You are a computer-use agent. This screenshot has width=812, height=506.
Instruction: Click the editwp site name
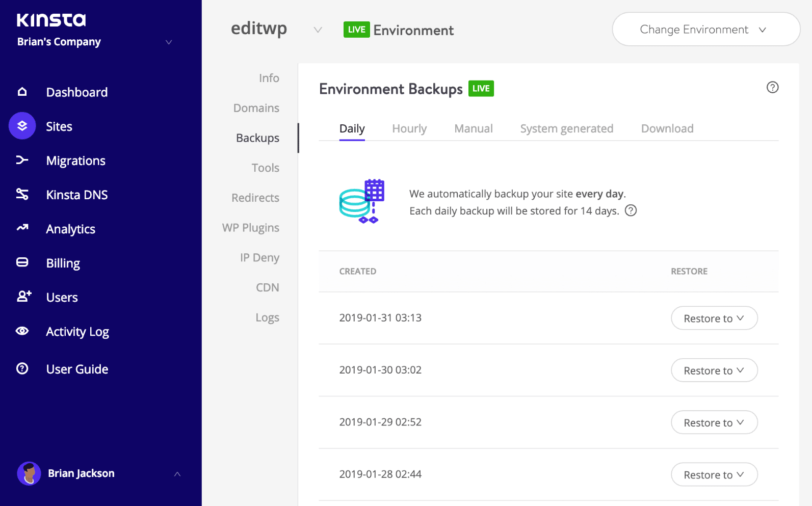click(x=259, y=29)
